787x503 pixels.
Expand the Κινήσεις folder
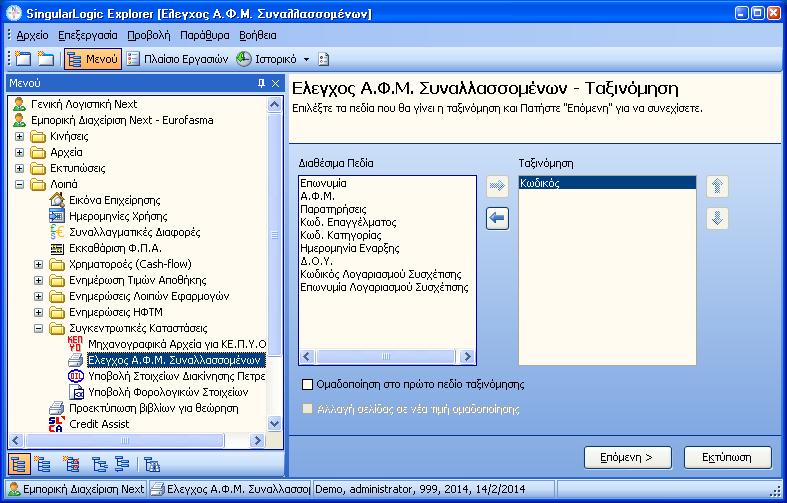pos(19,136)
